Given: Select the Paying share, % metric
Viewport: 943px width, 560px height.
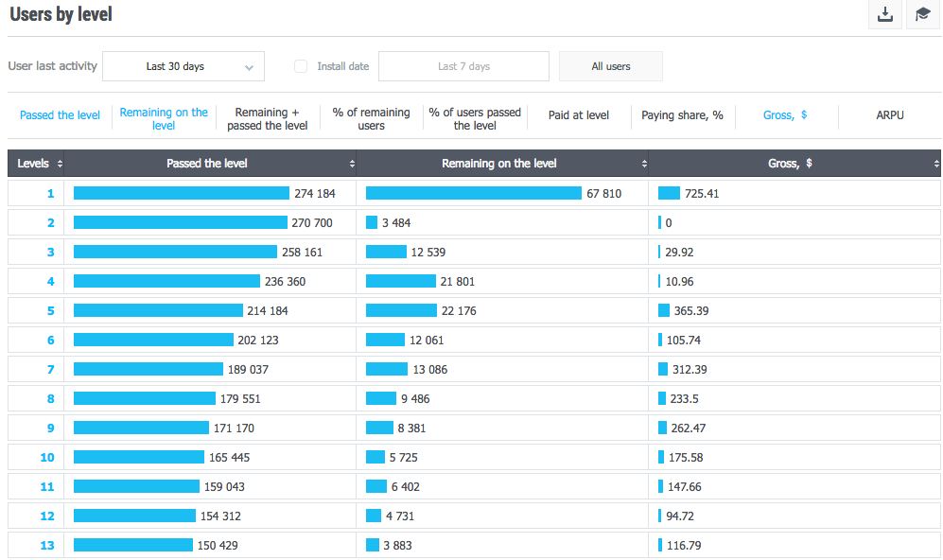Looking at the screenshot, I should tap(682, 115).
